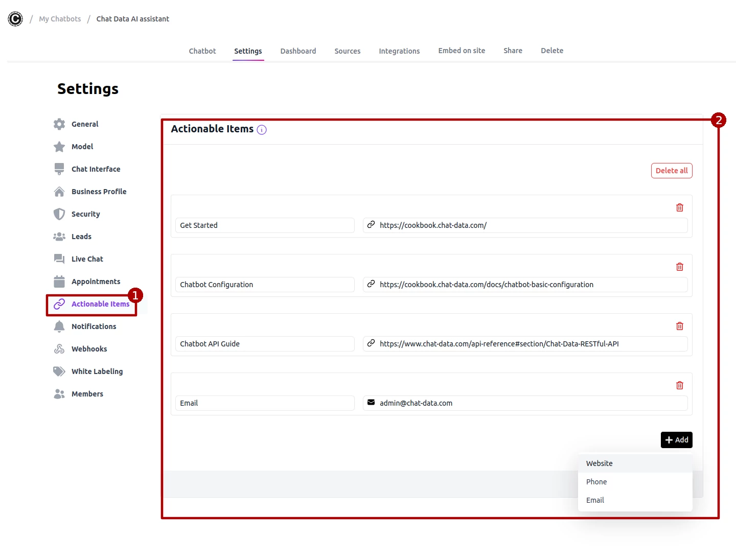
Task: Switch to the Dashboard tab
Action: 298,51
